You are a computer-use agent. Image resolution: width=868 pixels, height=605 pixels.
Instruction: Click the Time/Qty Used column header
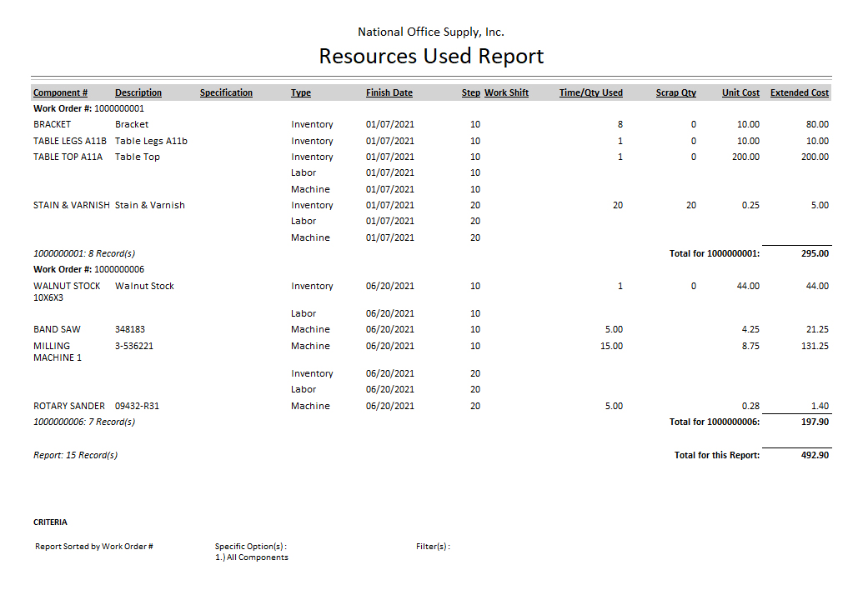[590, 92]
